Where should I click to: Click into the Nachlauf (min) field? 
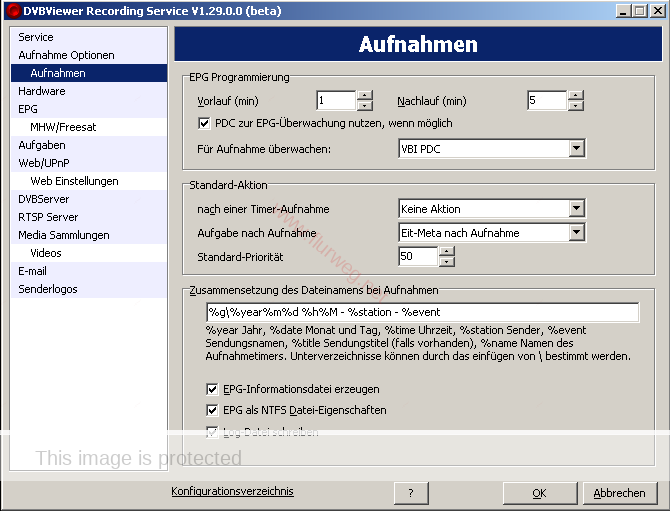547,100
